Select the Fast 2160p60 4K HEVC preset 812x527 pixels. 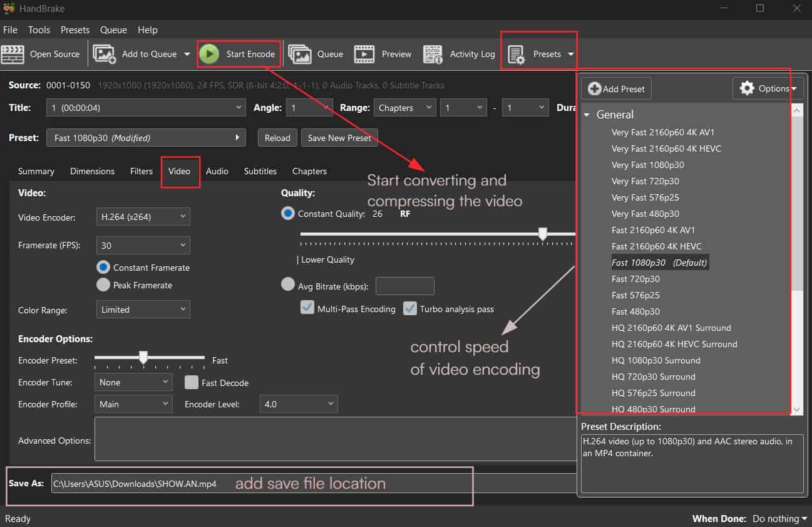point(657,246)
